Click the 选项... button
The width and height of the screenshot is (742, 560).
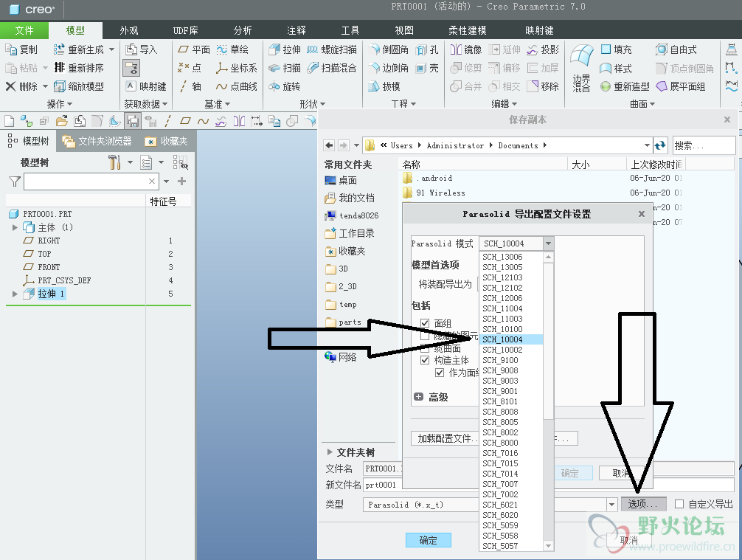[x=644, y=504]
